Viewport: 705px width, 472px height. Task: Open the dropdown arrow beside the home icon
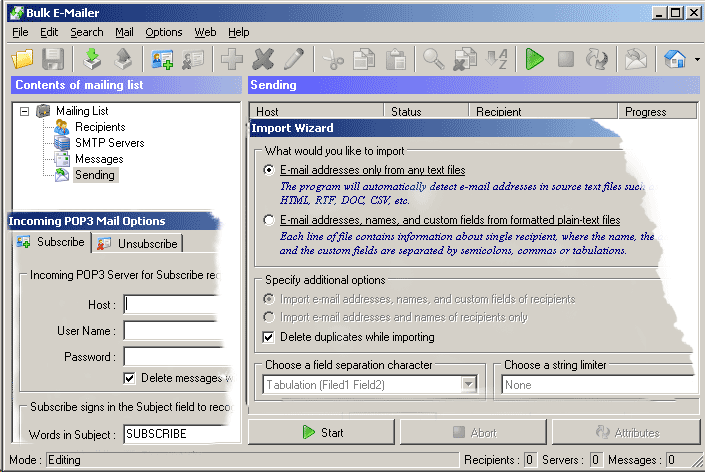click(697, 60)
